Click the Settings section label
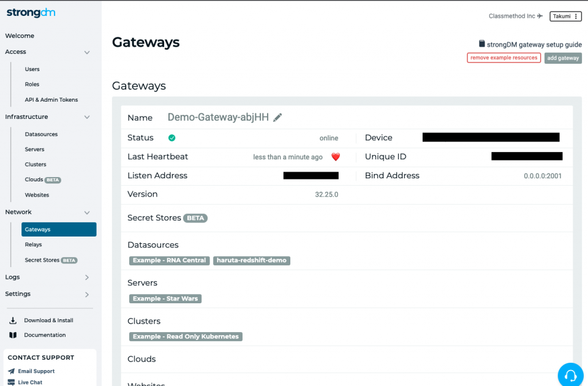 point(18,293)
